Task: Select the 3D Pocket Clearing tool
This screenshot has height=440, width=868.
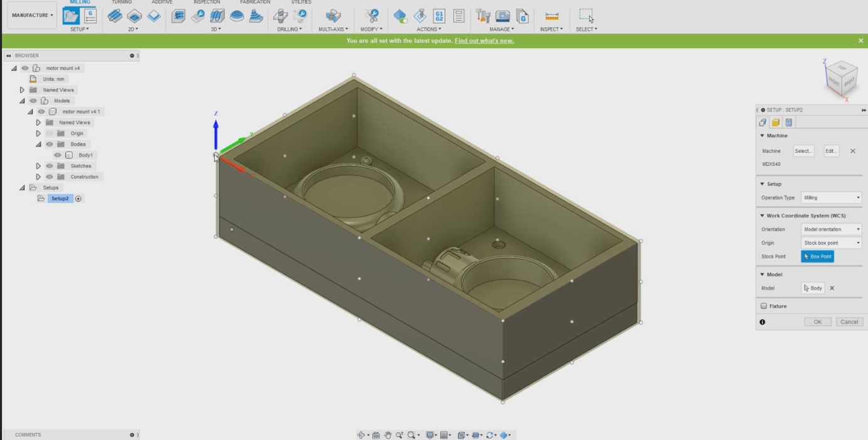Action: 198,16
